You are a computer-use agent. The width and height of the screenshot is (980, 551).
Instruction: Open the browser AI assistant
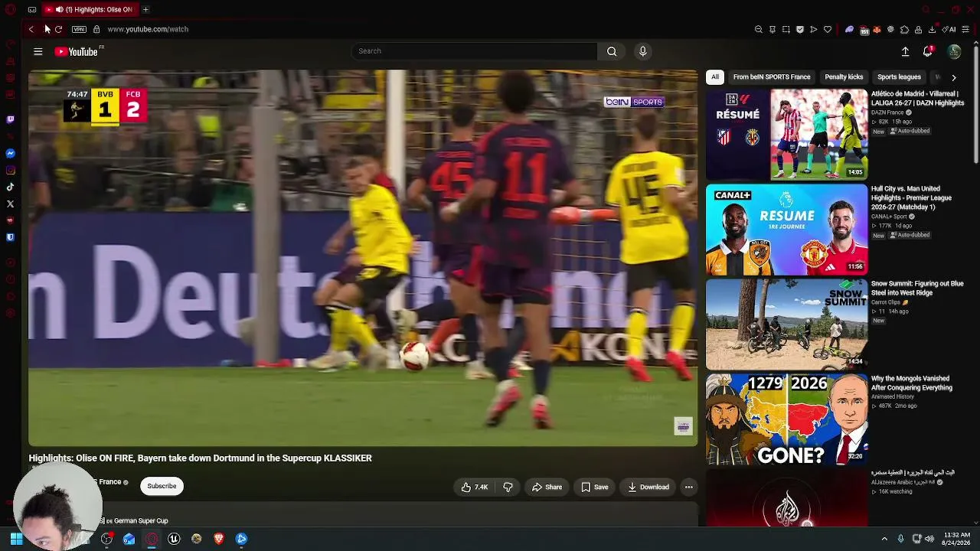pos(948,29)
